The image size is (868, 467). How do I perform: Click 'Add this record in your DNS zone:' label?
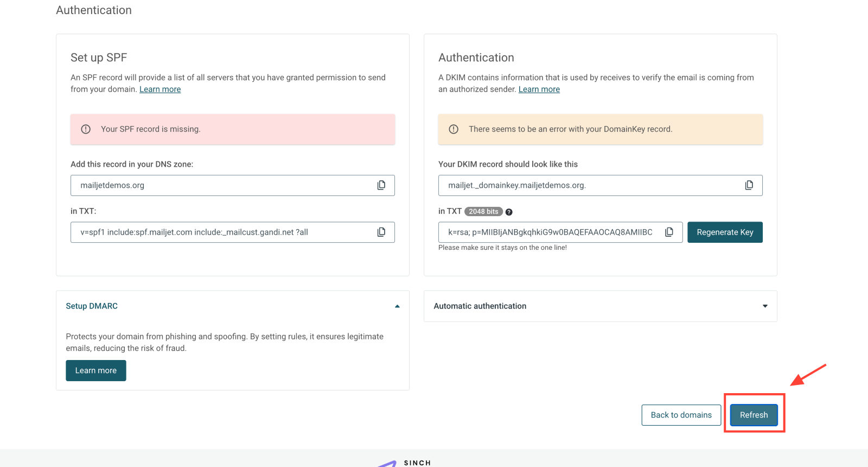point(132,164)
